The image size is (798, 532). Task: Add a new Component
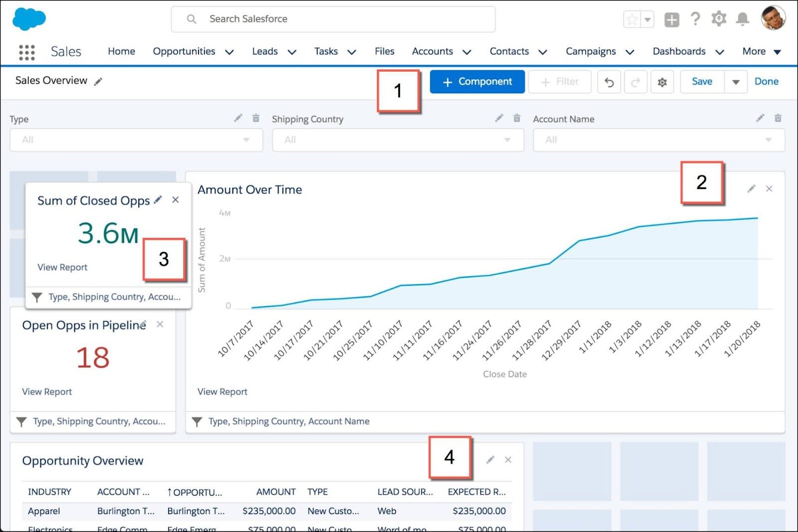click(x=477, y=82)
